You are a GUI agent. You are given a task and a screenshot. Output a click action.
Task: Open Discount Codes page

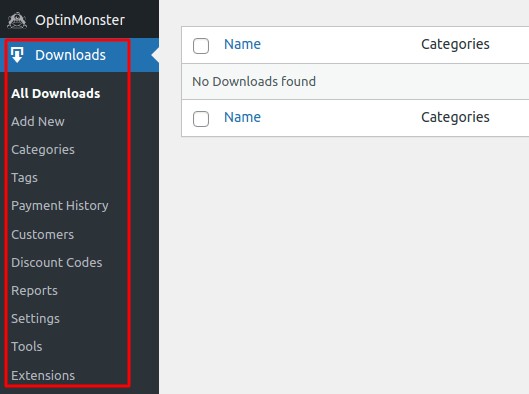pos(57,262)
